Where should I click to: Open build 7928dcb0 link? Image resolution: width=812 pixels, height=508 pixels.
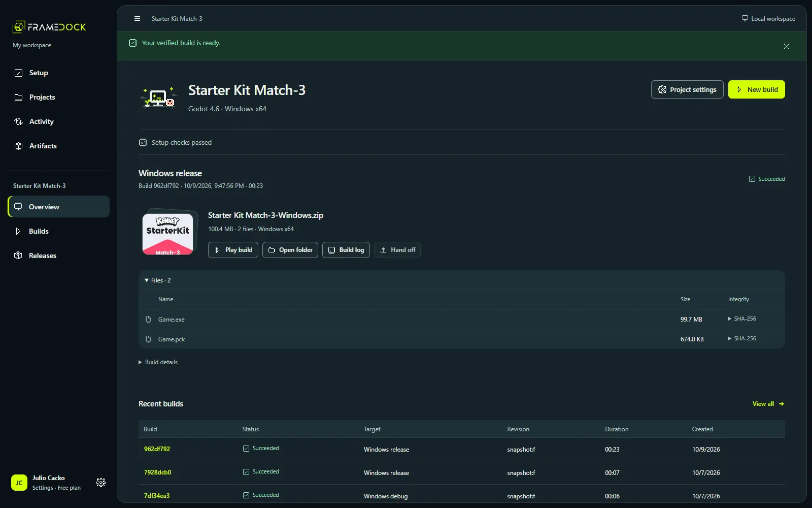157,472
